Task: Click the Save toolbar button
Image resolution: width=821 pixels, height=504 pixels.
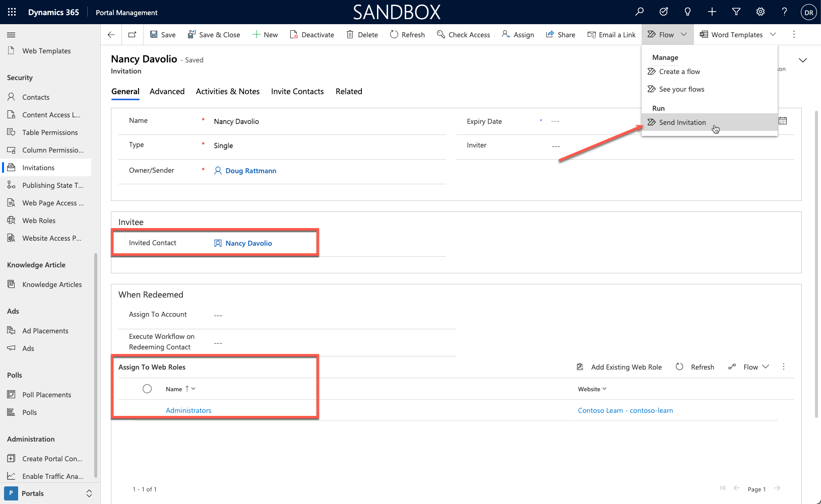Action: pos(163,35)
